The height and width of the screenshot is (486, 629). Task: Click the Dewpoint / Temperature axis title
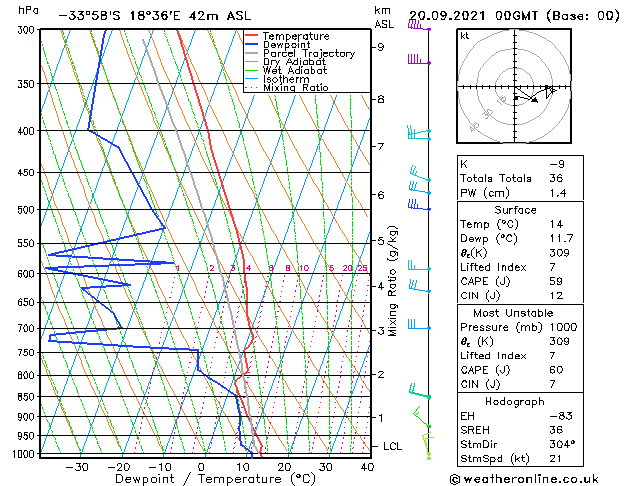click(x=215, y=479)
